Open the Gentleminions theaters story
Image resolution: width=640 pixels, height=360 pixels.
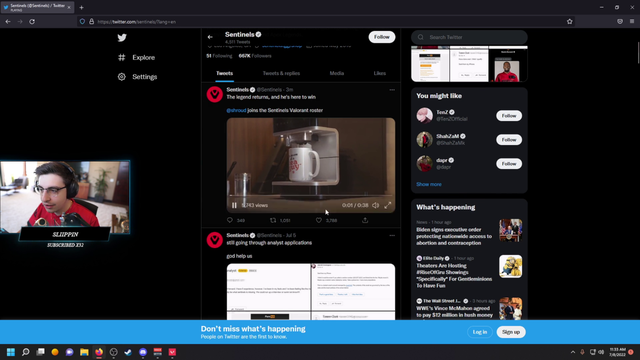[x=454, y=276]
